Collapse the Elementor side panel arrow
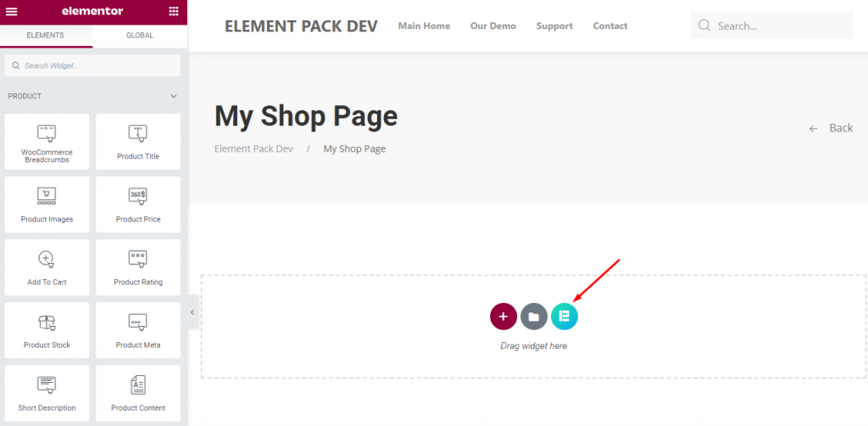This screenshot has width=868, height=426. 192,312
